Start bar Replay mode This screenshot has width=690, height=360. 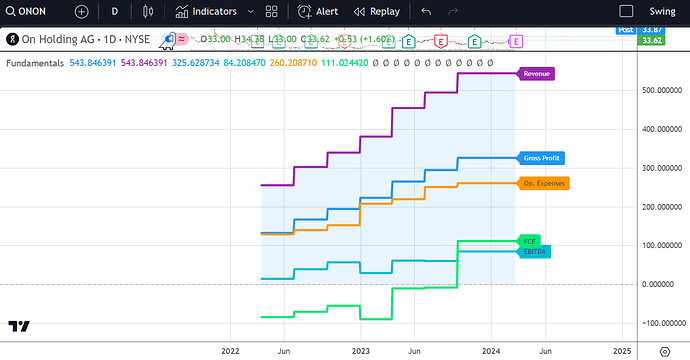pyautogui.click(x=377, y=11)
